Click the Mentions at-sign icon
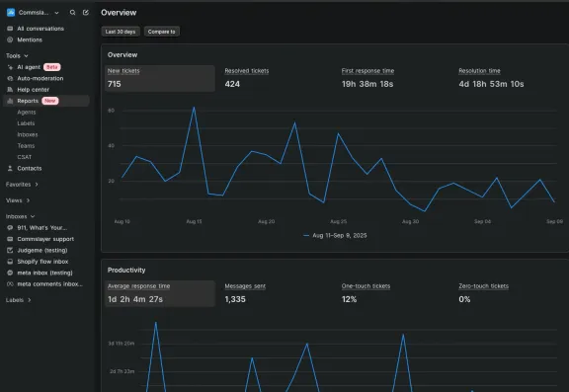Viewport: 569px width, 392px height. pos(10,39)
